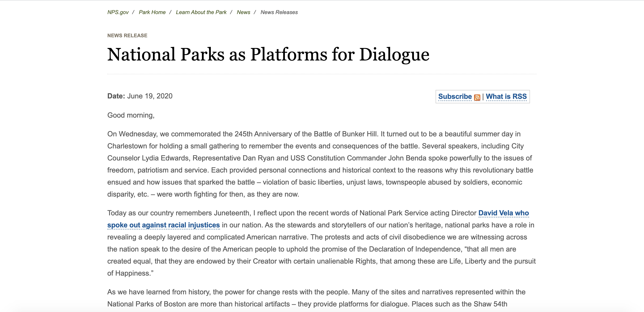This screenshot has width=644, height=312.
Task: Open Learn About the Park breadcrumb
Action: click(x=201, y=12)
